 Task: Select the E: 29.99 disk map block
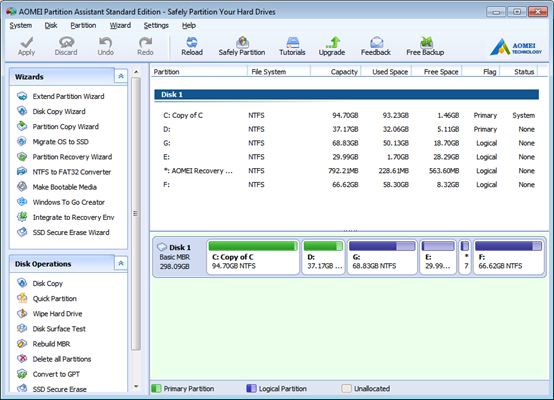point(438,257)
